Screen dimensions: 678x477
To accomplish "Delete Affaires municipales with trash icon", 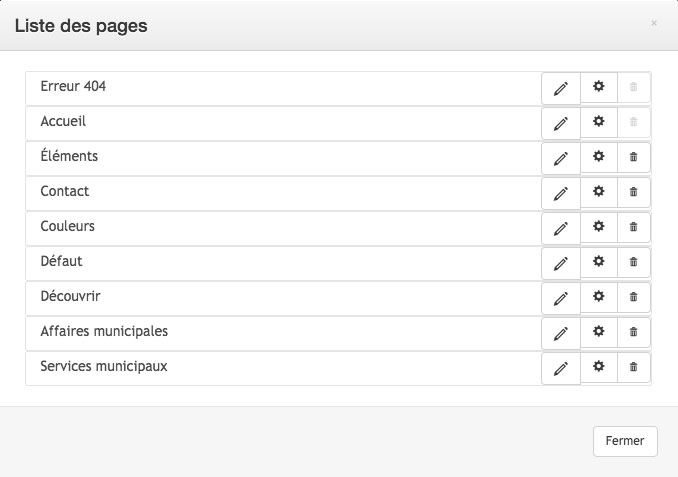I will [633, 332].
